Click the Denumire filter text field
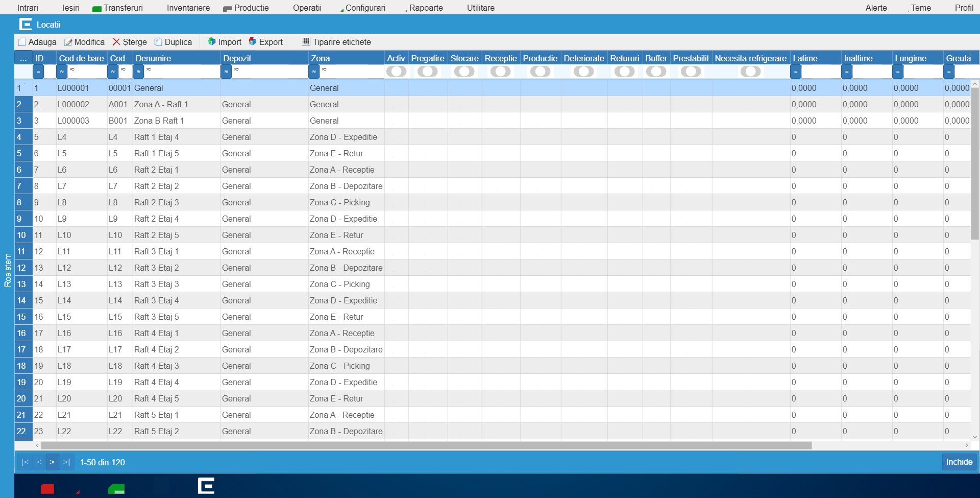This screenshot has width=980, height=498. coord(182,72)
